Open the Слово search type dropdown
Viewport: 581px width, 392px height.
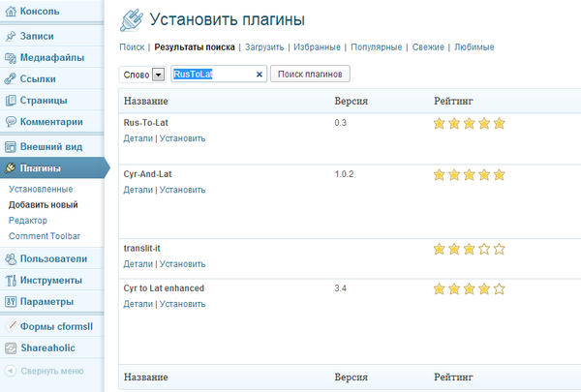[158, 75]
